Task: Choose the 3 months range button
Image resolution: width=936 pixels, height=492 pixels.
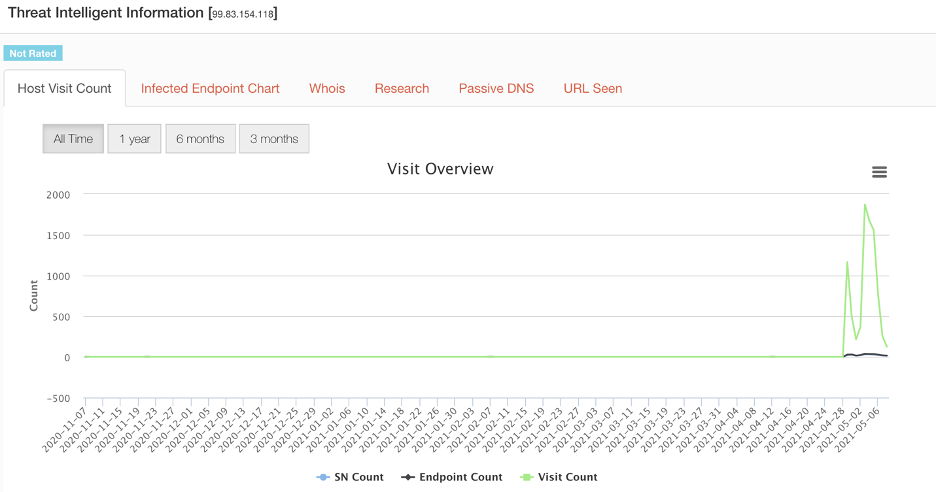Action: (274, 139)
